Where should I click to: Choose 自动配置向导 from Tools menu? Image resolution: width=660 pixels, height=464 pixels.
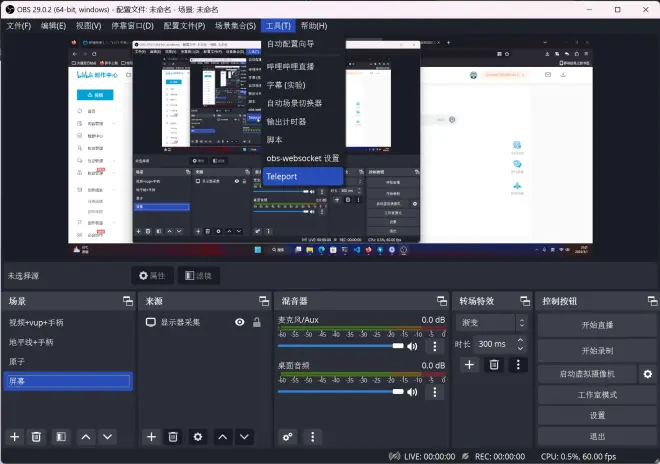(x=303, y=44)
